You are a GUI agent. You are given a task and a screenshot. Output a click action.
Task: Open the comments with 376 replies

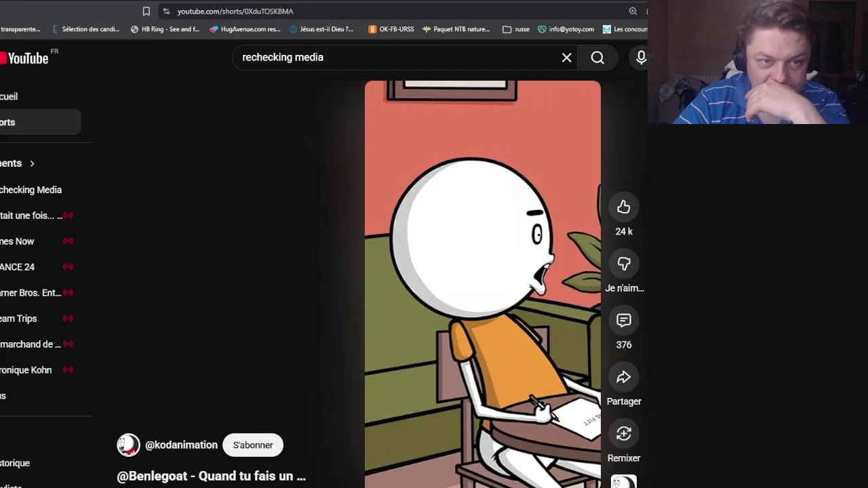[x=624, y=321]
